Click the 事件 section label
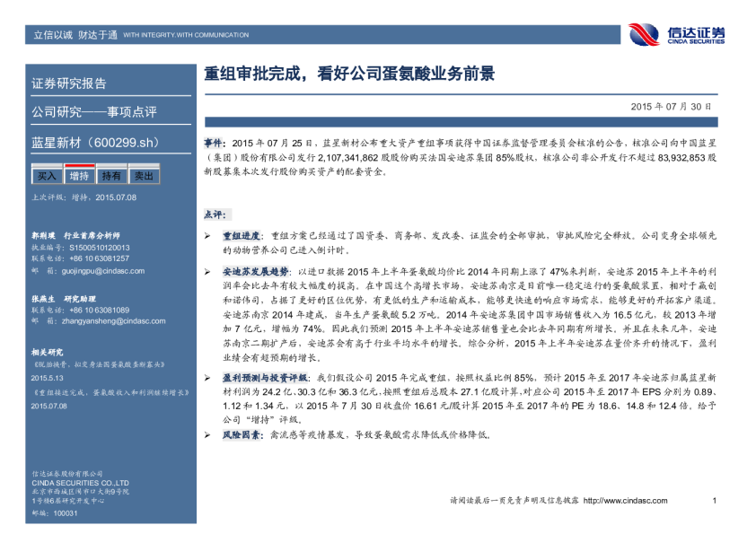This screenshot has width=756, height=534. click(x=215, y=143)
